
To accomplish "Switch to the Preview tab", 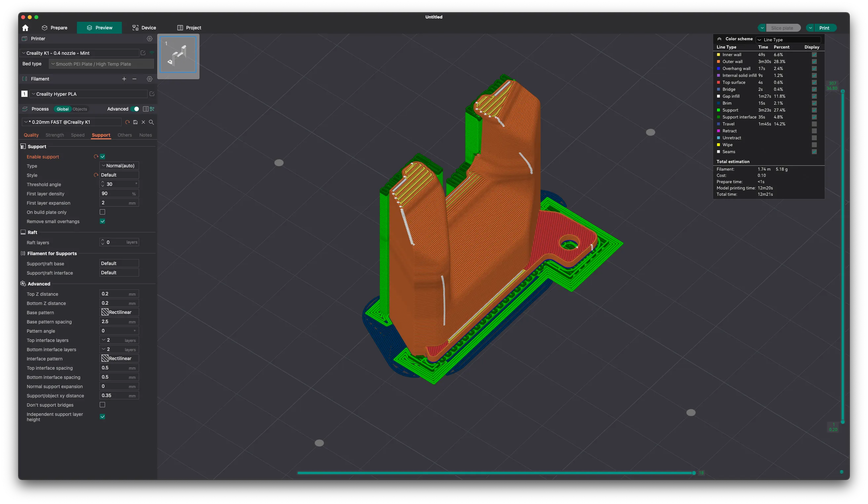I will 99,27.
